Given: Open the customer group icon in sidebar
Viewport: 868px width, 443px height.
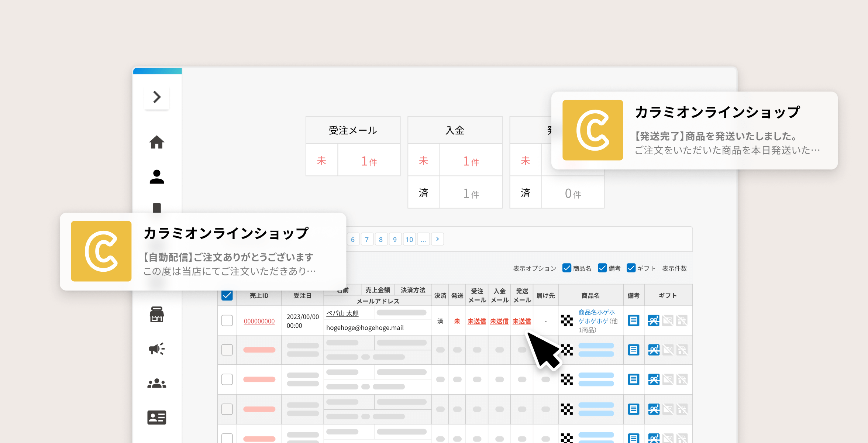Looking at the screenshot, I should tap(157, 383).
